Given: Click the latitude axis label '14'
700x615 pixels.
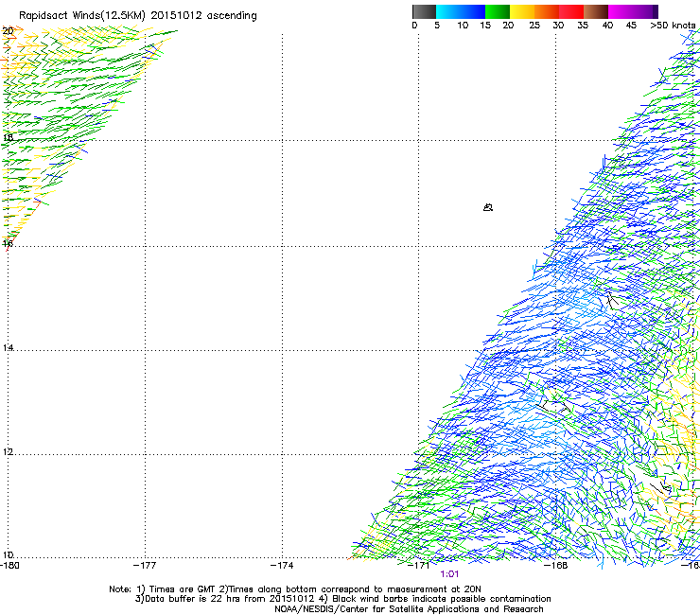Looking at the screenshot, I should 8,347.
